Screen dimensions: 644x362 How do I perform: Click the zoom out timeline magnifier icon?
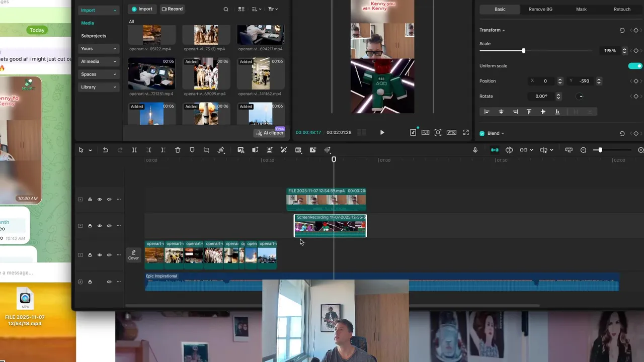coord(583,150)
